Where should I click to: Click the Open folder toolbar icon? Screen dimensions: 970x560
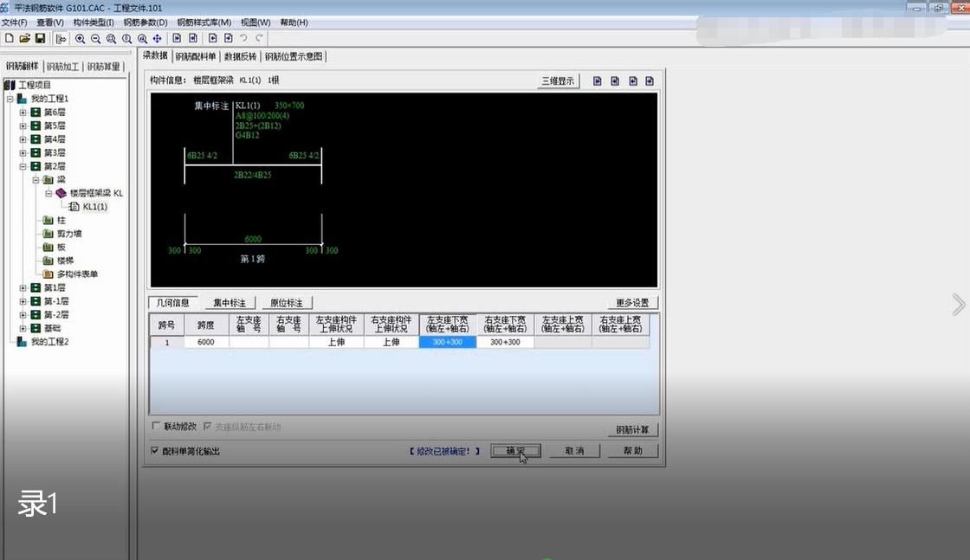[x=24, y=38]
